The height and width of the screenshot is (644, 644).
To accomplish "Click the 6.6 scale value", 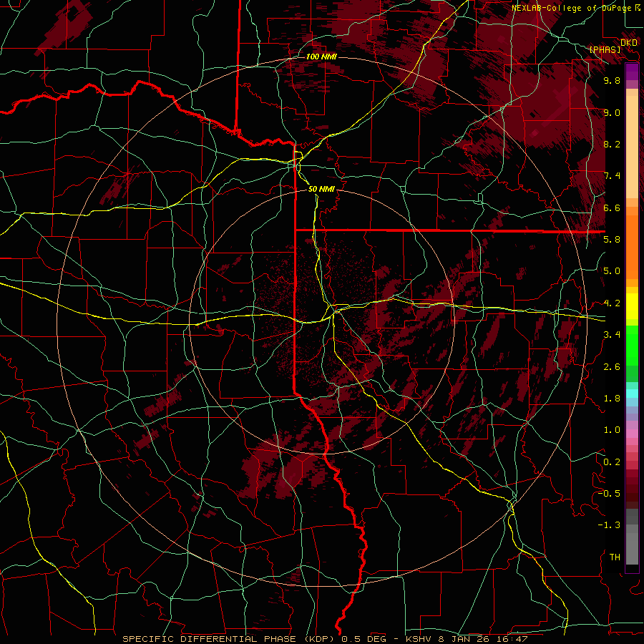I will [612, 208].
